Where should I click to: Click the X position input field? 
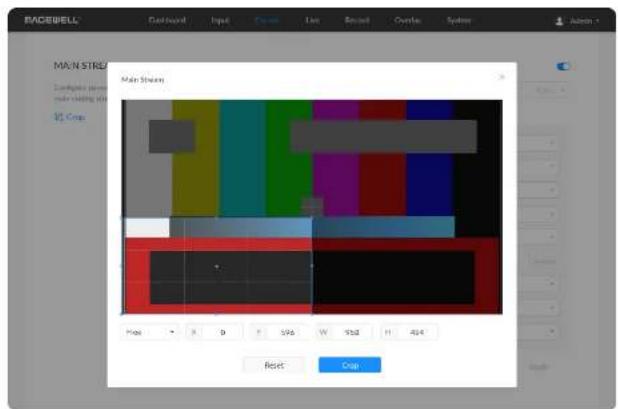pyautogui.click(x=214, y=332)
